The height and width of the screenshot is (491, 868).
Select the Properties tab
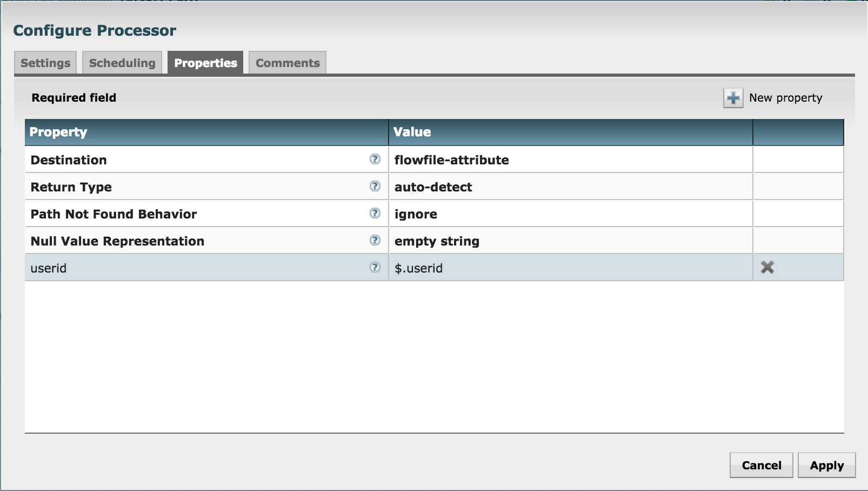point(205,63)
